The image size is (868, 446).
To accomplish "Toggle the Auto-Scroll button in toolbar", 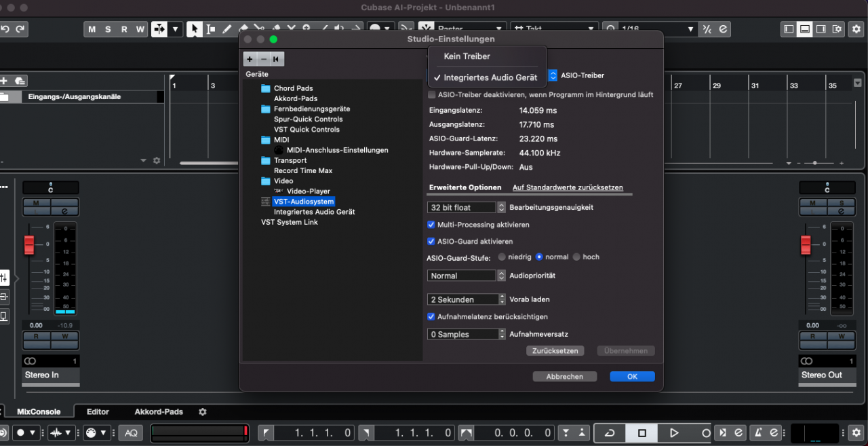I will point(159,29).
